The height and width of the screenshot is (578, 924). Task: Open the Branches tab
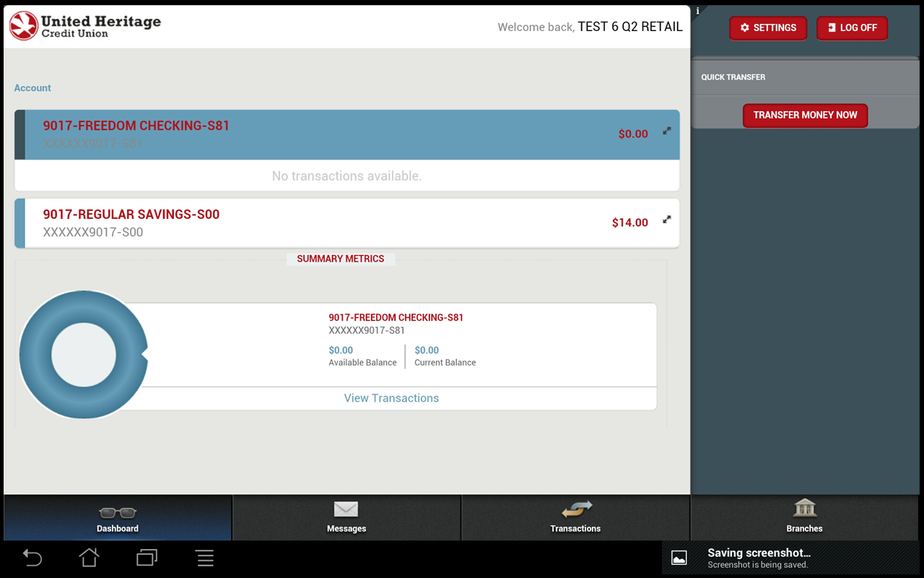coord(805,518)
